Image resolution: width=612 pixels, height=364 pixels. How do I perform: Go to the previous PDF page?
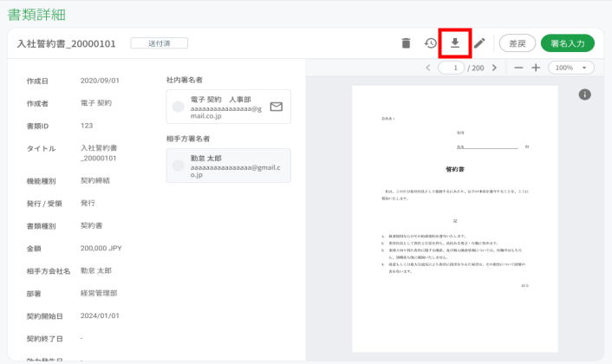427,68
